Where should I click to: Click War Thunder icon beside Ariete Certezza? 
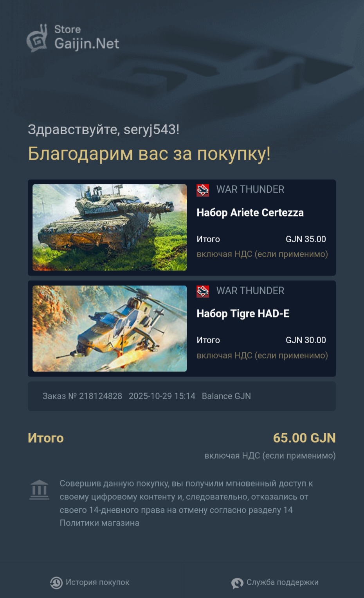pos(203,190)
